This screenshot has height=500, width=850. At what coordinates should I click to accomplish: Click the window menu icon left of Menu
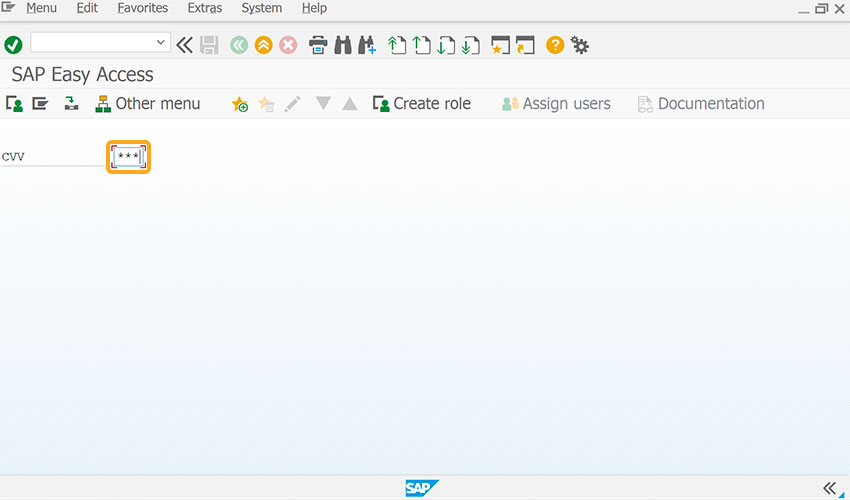point(8,7)
